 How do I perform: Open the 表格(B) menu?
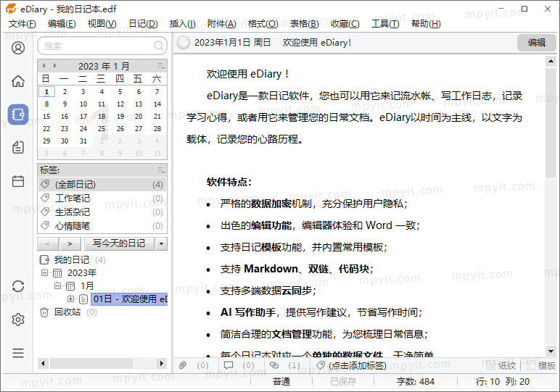tap(304, 24)
